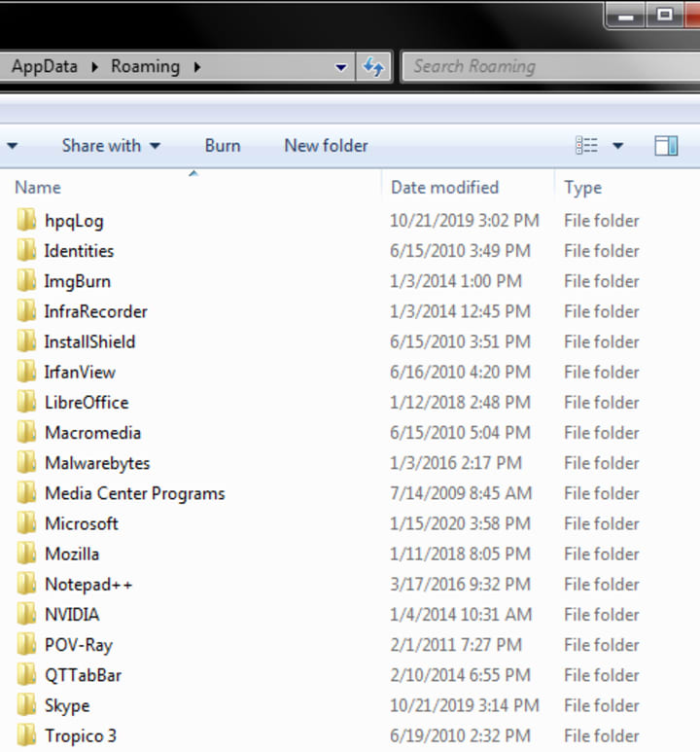
Task: Select the Media Center Programs name
Action: point(135,494)
